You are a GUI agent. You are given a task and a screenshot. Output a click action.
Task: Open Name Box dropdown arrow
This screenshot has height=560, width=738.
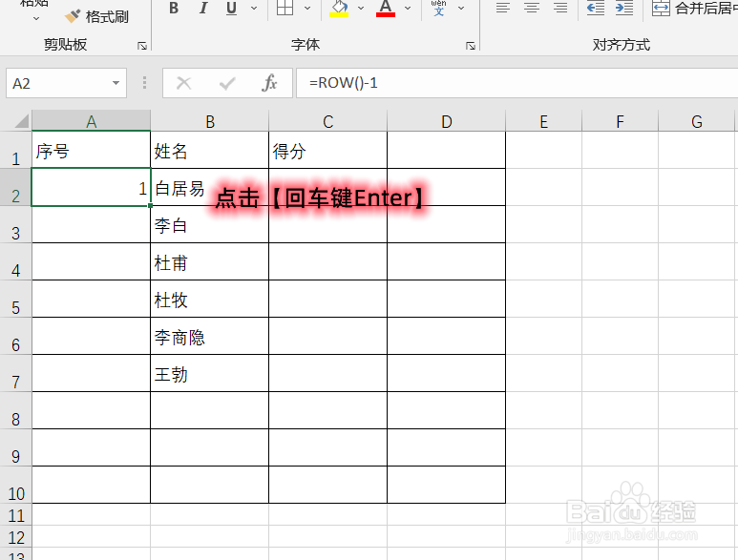tap(116, 83)
